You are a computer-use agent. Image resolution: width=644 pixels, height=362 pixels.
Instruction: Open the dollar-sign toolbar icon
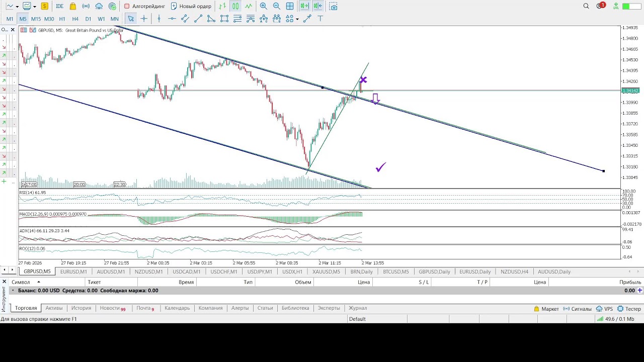coord(45,6)
